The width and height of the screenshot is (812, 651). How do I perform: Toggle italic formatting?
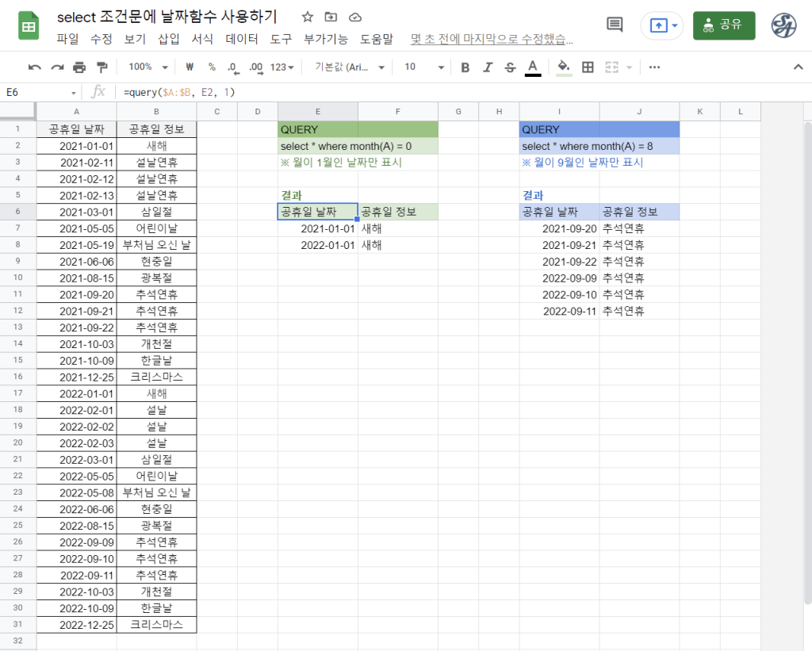click(488, 67)
